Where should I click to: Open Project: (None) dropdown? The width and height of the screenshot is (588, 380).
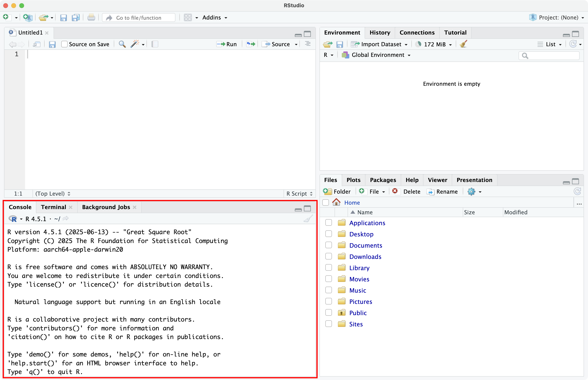(557, 17)
